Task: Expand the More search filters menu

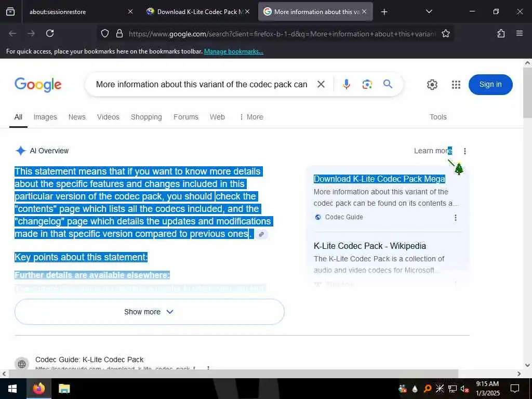Action: 251,117
